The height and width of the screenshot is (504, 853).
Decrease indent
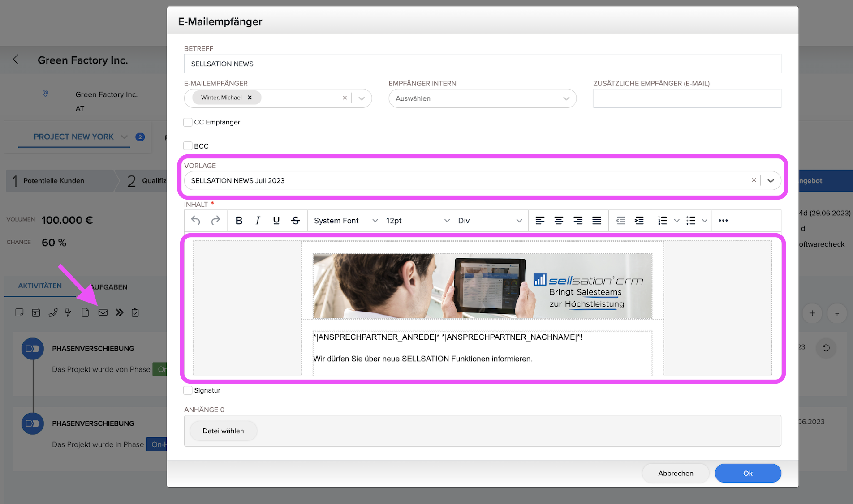620,220
